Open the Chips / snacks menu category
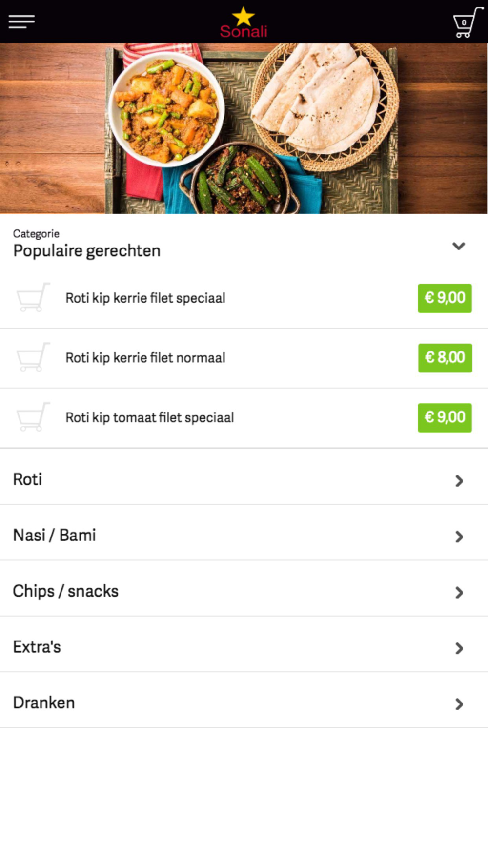The height and width of the screenshot is (868, 488). (66, 591)
